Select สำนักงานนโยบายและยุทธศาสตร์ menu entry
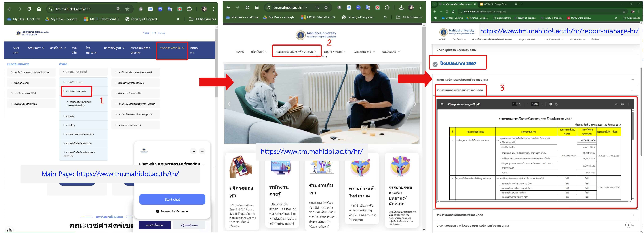The height and width of the screenshot is (244, 644). [x=135, y=72]
